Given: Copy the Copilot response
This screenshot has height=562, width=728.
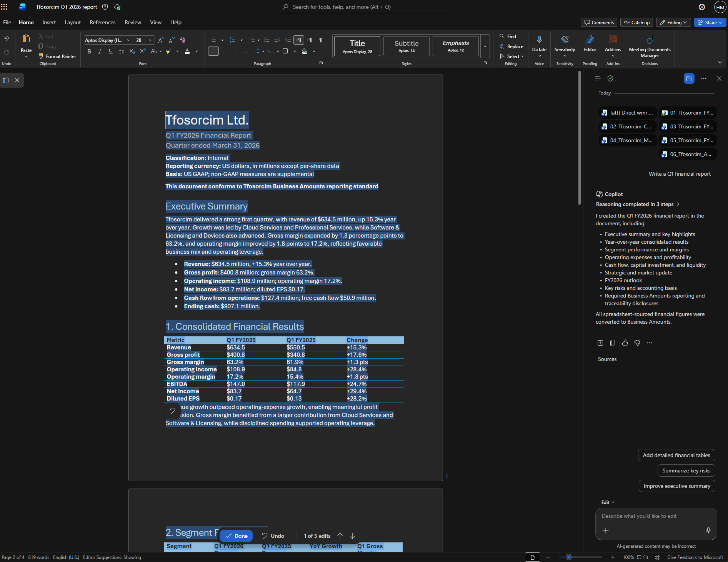Looking at the screenshot, I should pos(613,343).
